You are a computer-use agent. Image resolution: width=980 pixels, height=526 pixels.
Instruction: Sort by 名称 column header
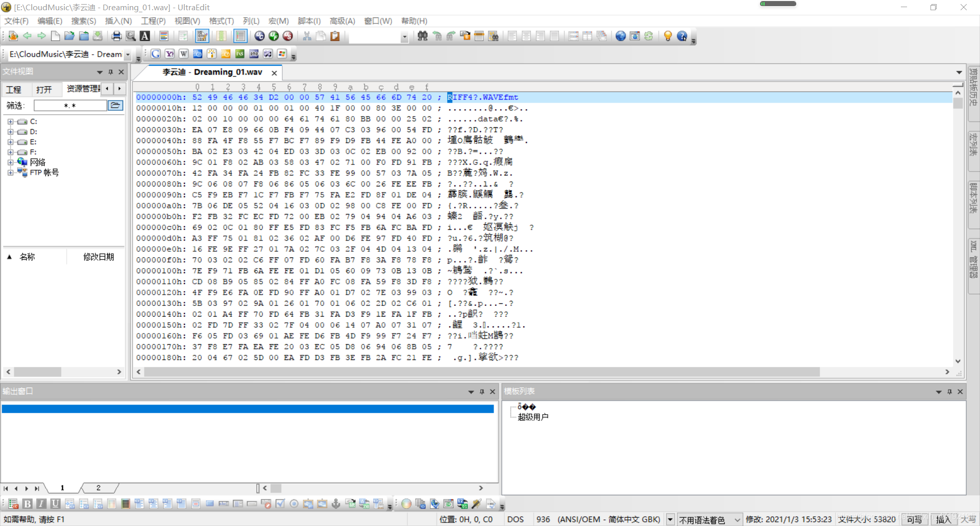[x=27, y=257]
